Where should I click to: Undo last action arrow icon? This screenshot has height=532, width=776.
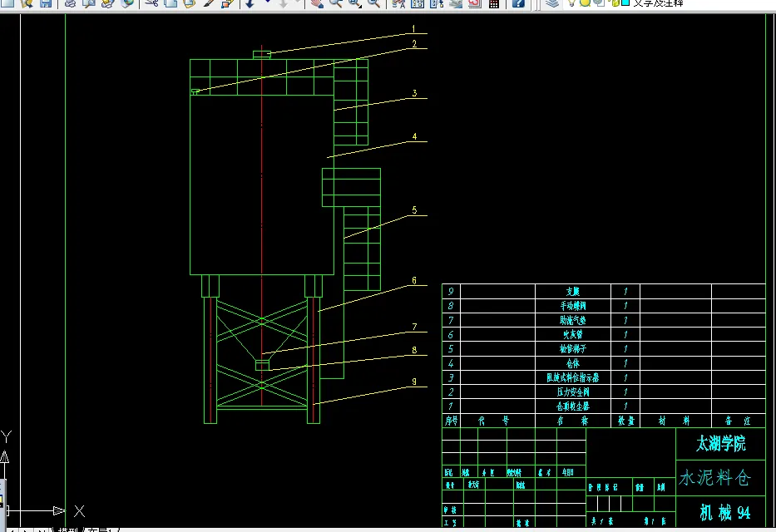(250, 3)
